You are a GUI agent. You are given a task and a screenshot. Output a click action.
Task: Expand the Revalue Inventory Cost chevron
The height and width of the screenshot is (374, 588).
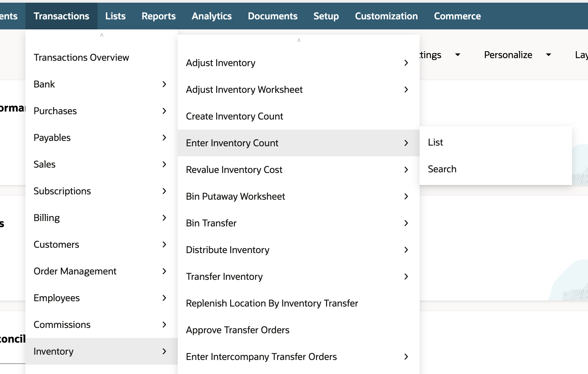[406, 170]
